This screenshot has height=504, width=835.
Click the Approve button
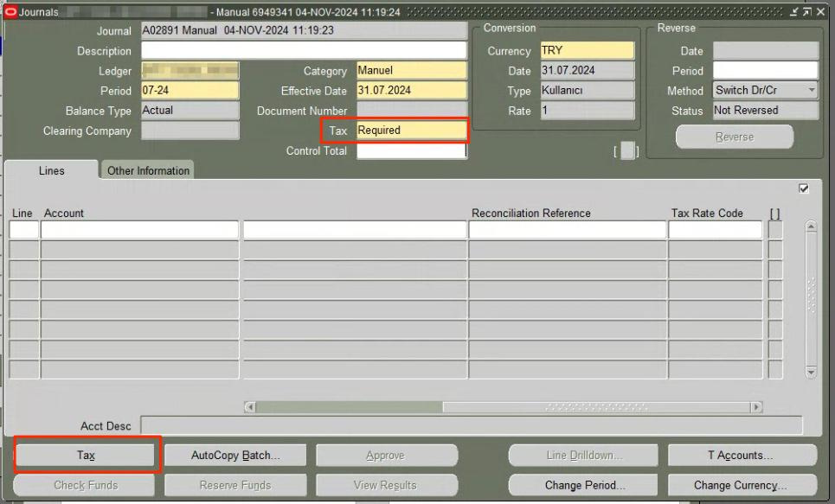[386, 455]
